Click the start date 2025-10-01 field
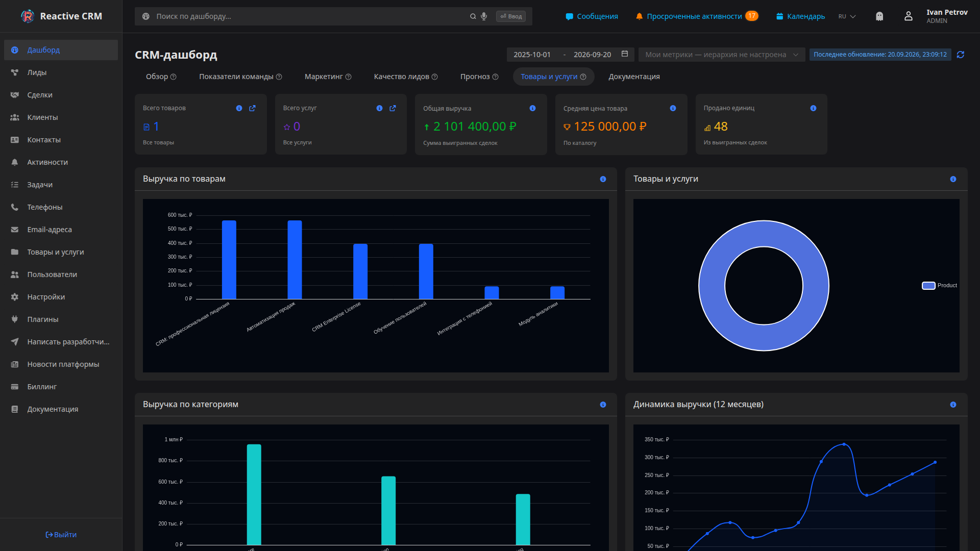Image resolution: width=980 pixels, height=551 pixels. click(x=532, y=55)
